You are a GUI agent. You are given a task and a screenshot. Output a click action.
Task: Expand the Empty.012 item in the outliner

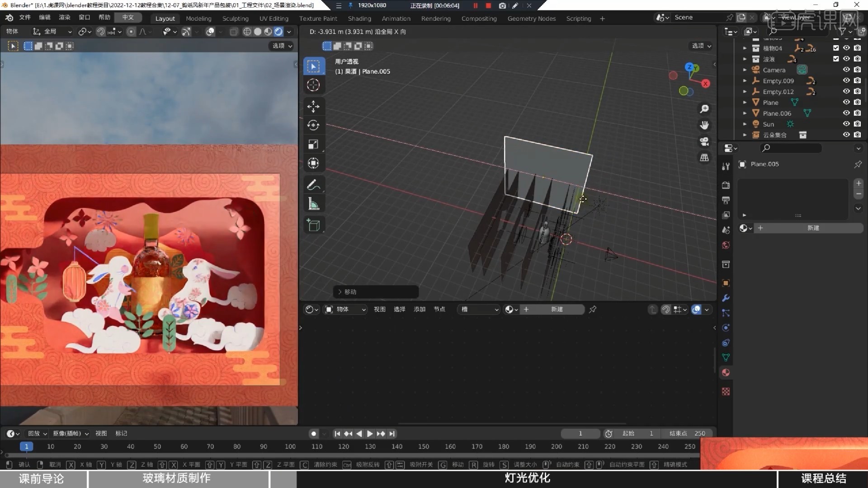tap(745, 92)
